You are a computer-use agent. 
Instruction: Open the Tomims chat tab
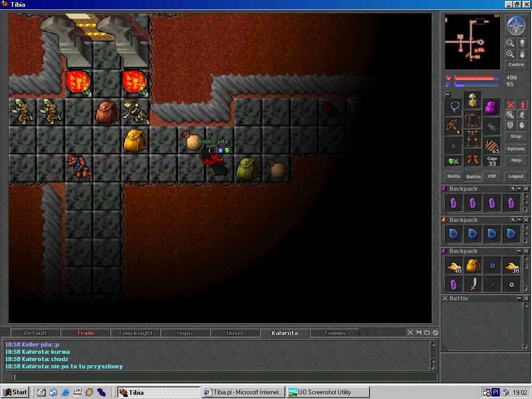(x=335, y=333)
